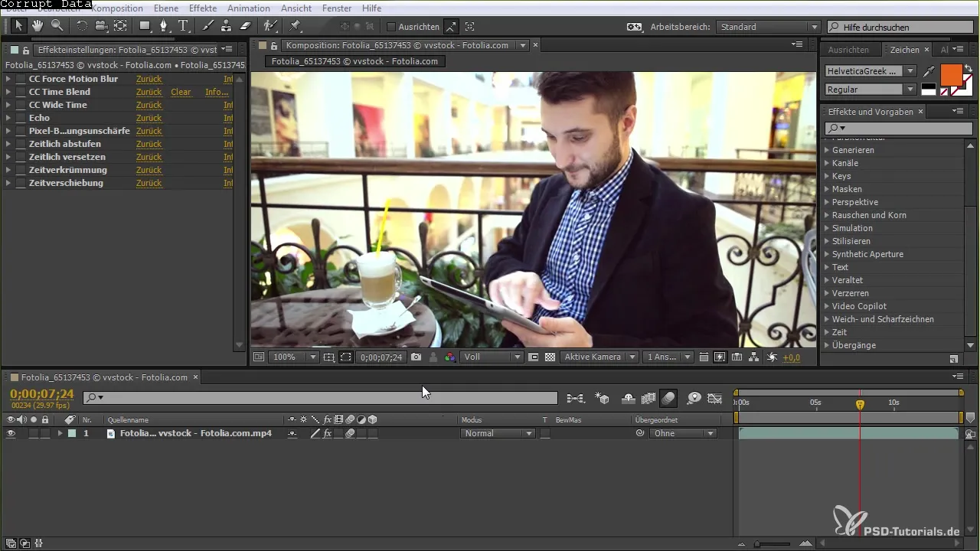Toggle the Zeitverschiebung effect switch
980x551 pixels.
click(x=21, y=183)
